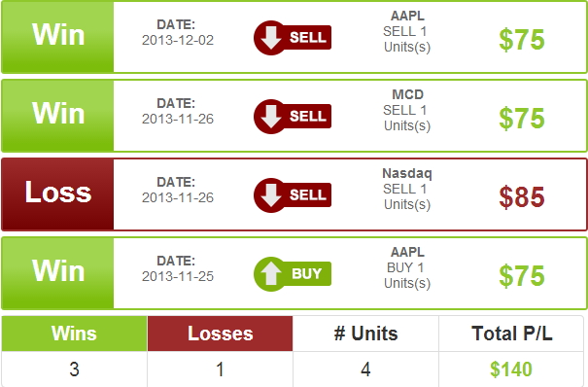Click the # Units column header
588x387 pixels.
(365, 334)
